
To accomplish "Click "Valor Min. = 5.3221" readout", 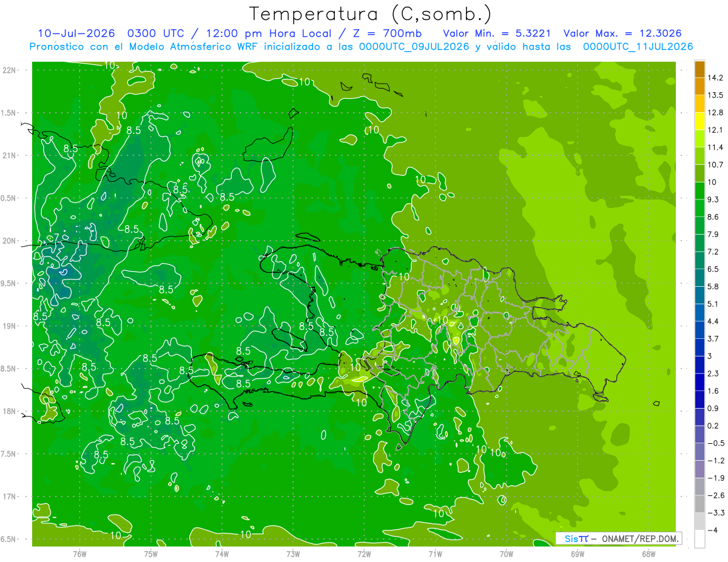I will coord(497,33).
